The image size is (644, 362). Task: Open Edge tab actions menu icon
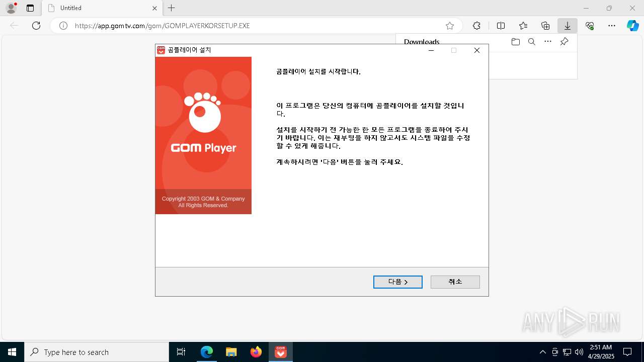pyautogui.click(x=30, y=8)
